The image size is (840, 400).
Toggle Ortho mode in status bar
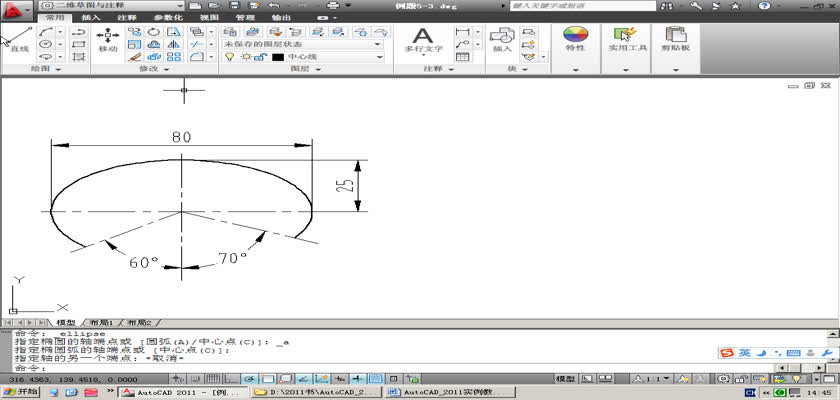point(230,379)
